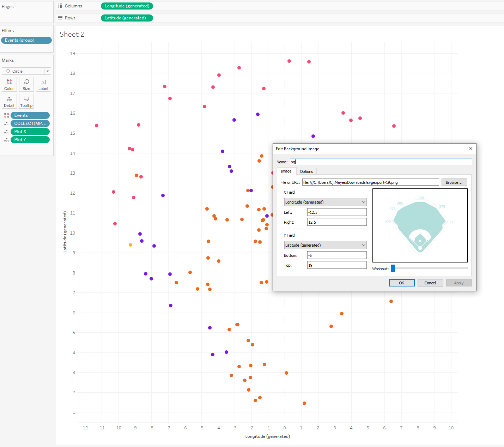
Task: Open the Label marks card
Action: (x=43, y=85)
